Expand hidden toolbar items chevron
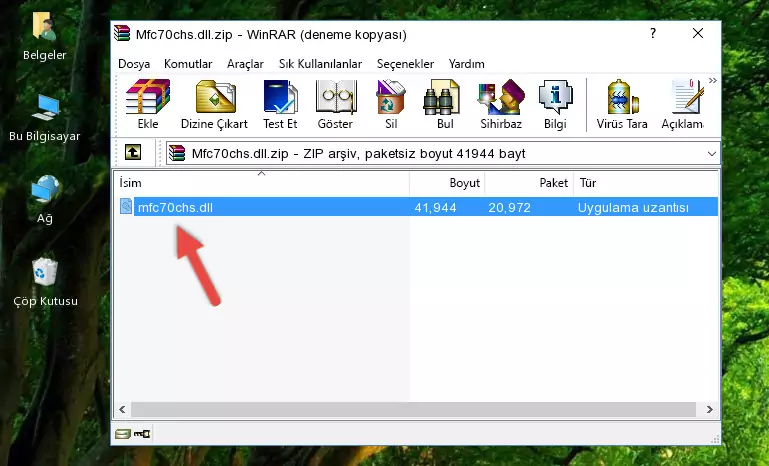This screenshot has width=769, height=466. point(713,80)
